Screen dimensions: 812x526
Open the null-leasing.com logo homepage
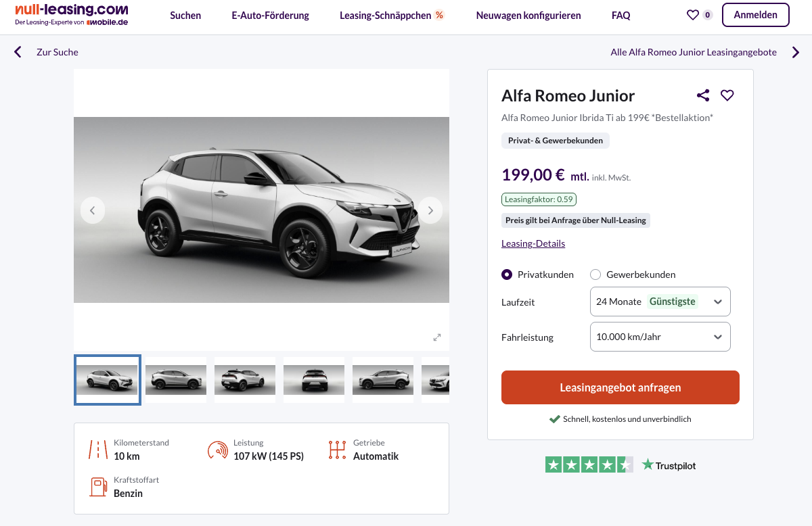click(72, 14)
